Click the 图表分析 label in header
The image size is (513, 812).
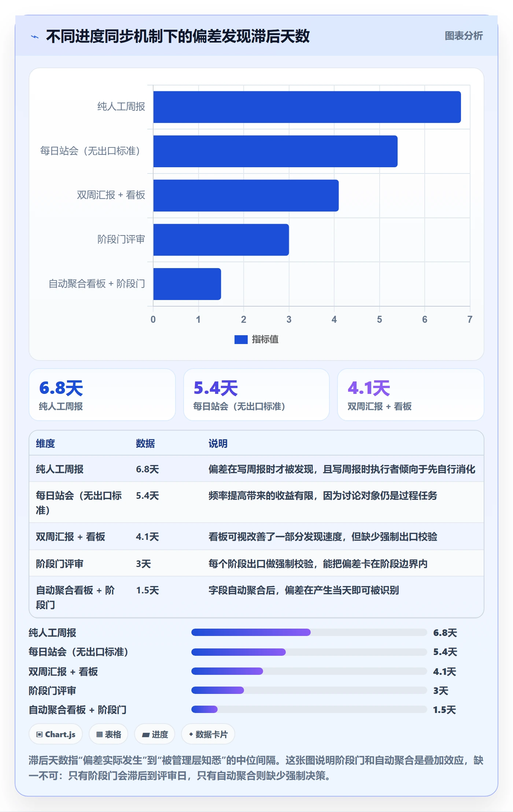(464, 36)
